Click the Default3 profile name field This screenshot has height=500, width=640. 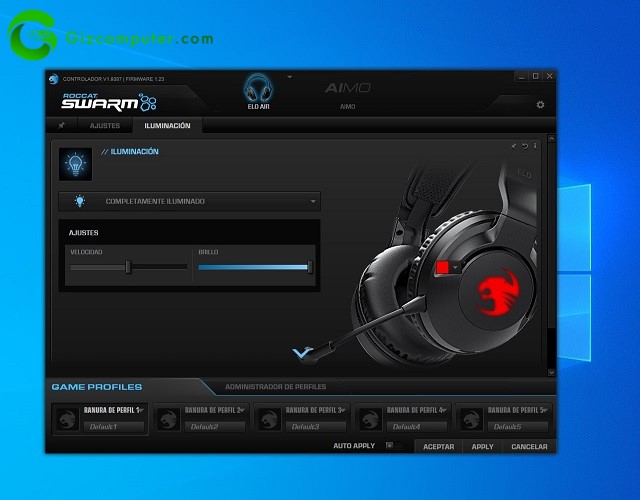point(316,427)
